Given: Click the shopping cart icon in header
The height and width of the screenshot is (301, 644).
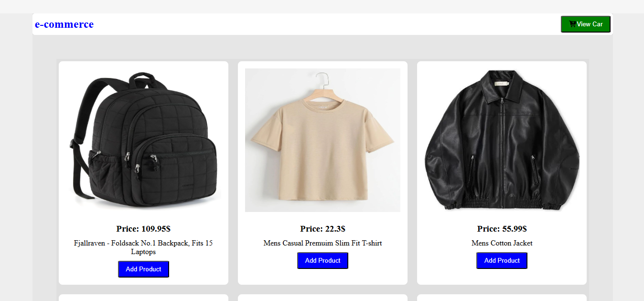Looking at the screenshot, I should click(x=572, y=24).
